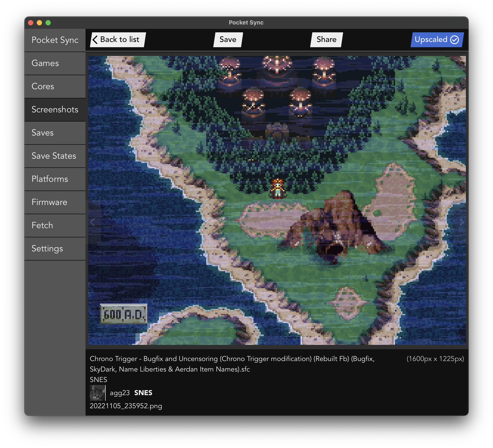
Task: Click the Chrono Trigger screenshot image
Action: (277, 200)
